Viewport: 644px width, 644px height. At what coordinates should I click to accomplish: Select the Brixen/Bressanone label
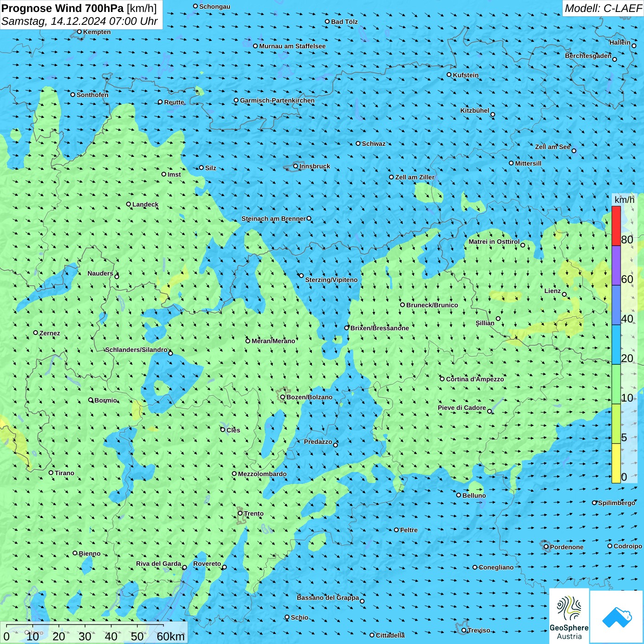379,328
